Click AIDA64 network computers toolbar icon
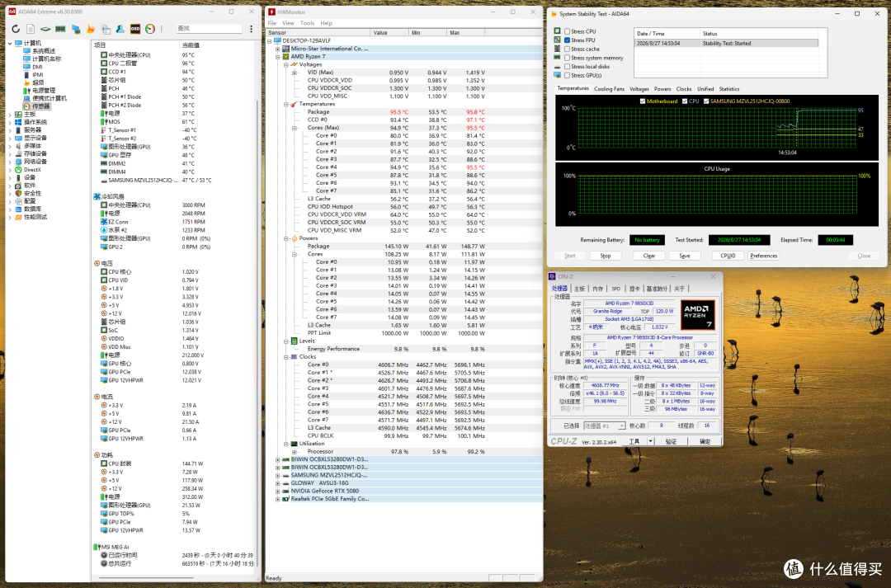 [76, 28]
